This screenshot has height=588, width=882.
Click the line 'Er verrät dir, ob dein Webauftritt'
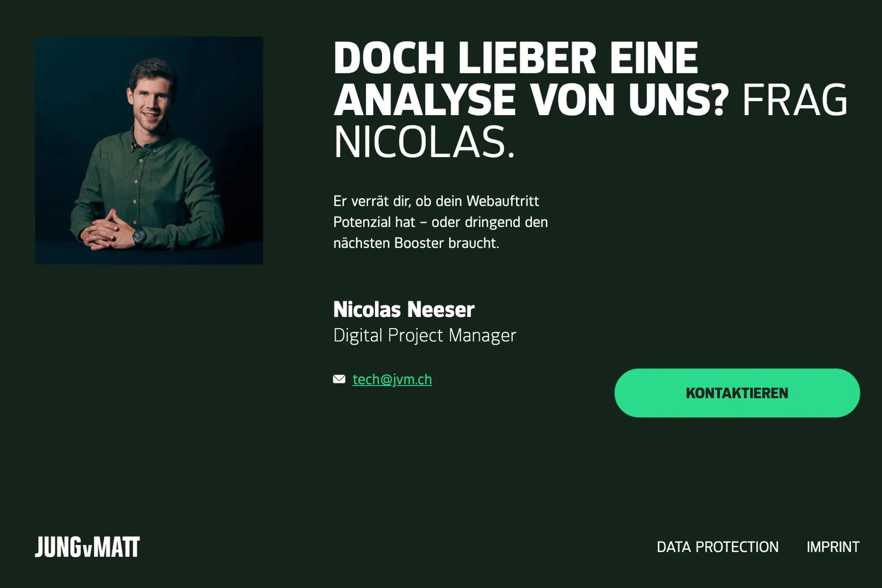click(436, 201)
